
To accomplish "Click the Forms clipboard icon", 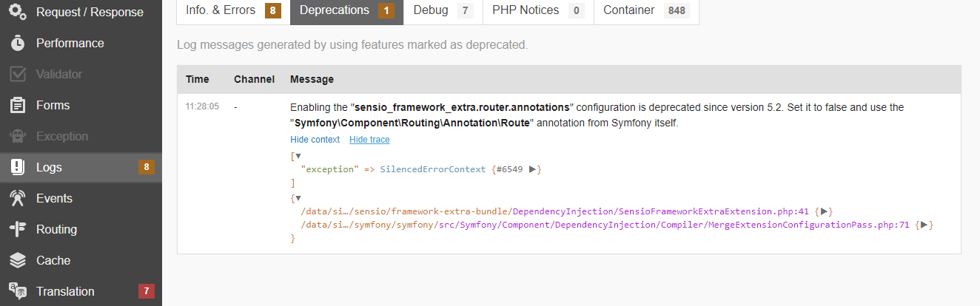I will 18,105.
